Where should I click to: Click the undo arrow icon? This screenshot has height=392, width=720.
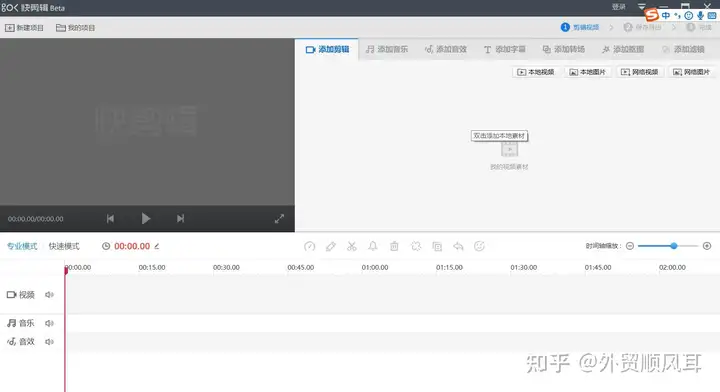458,246
